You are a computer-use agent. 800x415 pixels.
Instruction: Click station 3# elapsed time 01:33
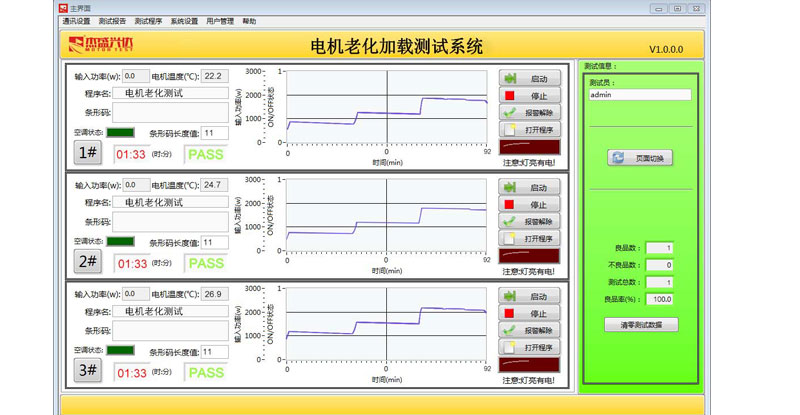coord(132,373)
